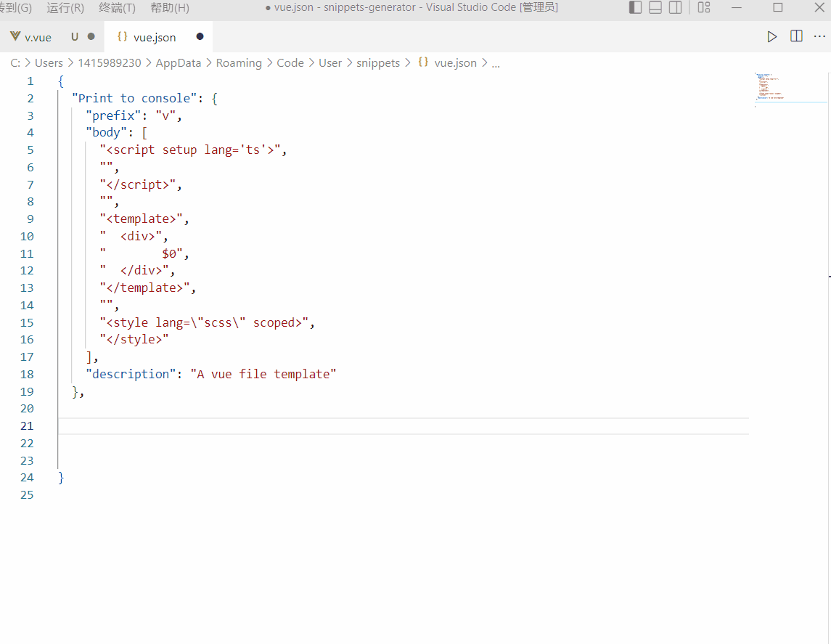Screen dimensions: 831x644
Task: Place cursor on "Print to console" key
Action: [134, 99]
